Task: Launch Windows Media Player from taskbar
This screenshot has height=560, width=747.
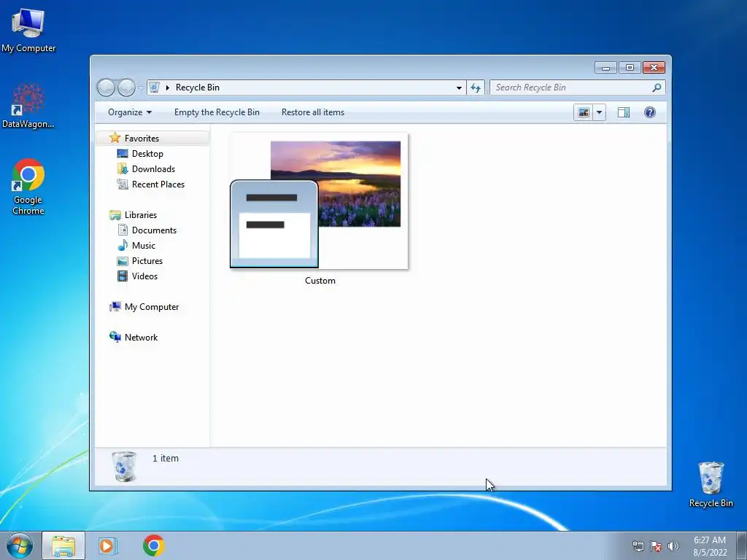Action: [x=108, y=545]
